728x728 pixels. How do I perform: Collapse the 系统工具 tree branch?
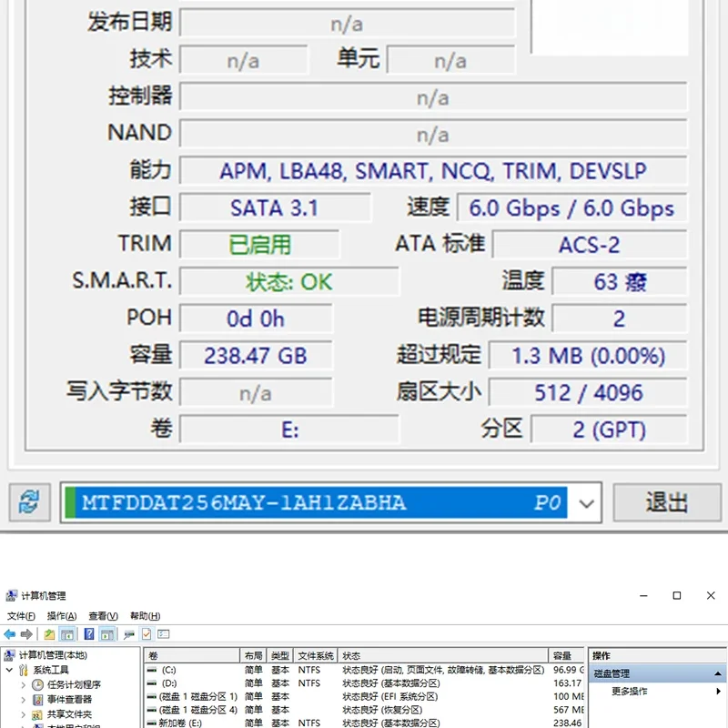(8, 670)
